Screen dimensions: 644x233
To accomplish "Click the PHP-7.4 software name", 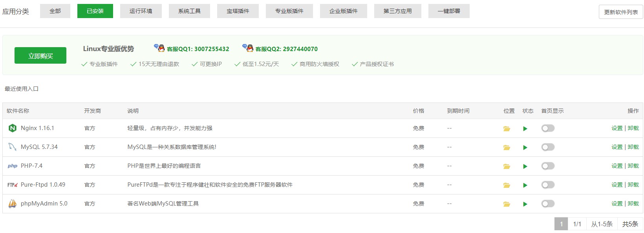I will click(31, 166).
